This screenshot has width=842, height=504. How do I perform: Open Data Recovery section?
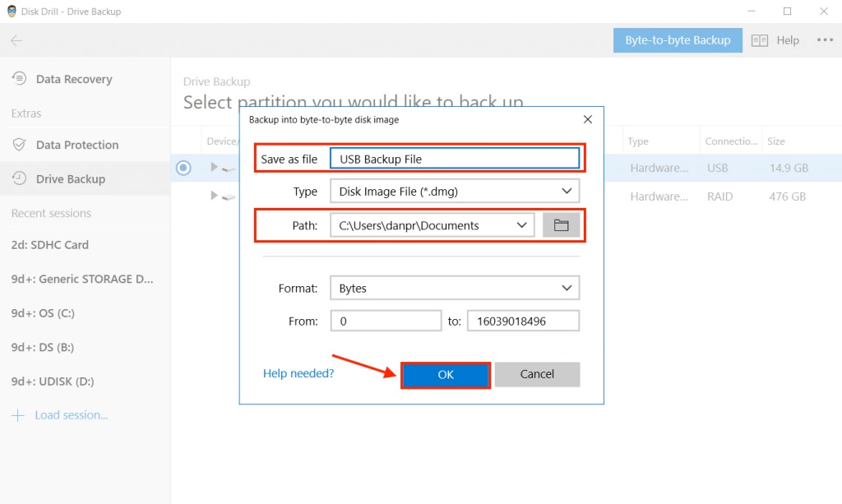pyautogui.click(x=74, y=79)
